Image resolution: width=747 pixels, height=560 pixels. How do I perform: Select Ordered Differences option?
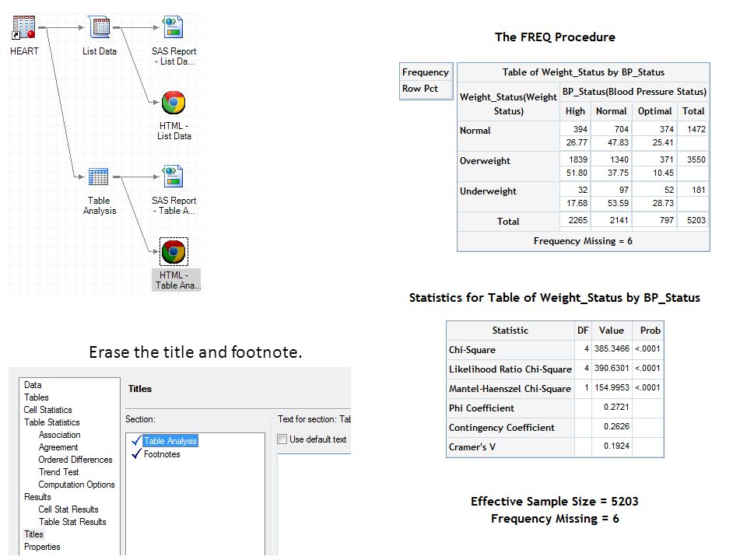tap(75, 459)
